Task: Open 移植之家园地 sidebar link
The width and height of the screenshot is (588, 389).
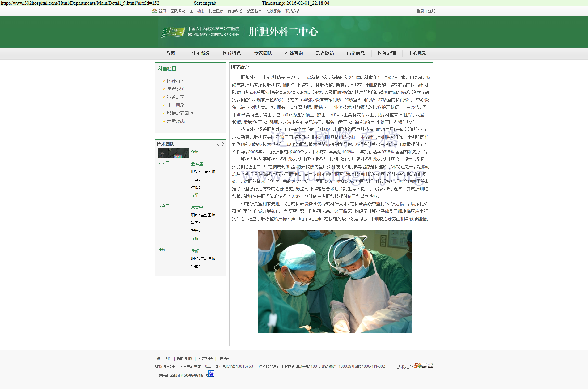Action: [180, 113]
